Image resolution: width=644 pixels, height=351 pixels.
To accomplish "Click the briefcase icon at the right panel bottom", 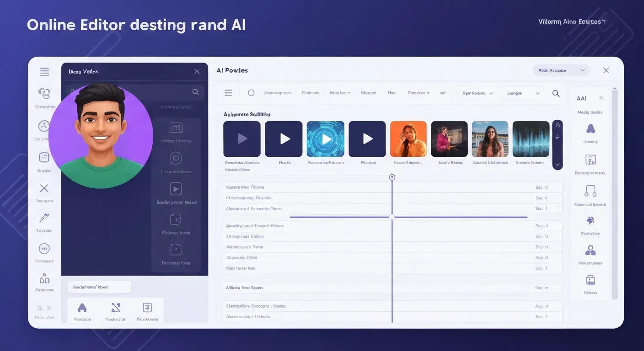I will 591,280.
